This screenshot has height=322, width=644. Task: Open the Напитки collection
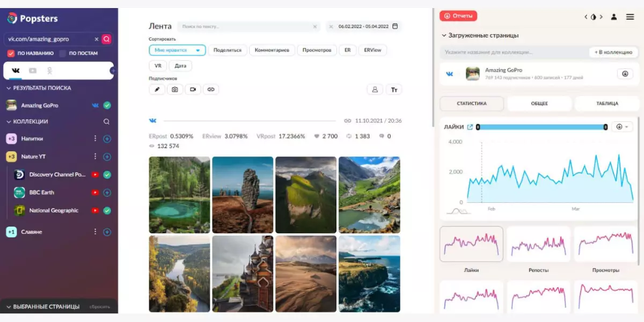[32, 138]
